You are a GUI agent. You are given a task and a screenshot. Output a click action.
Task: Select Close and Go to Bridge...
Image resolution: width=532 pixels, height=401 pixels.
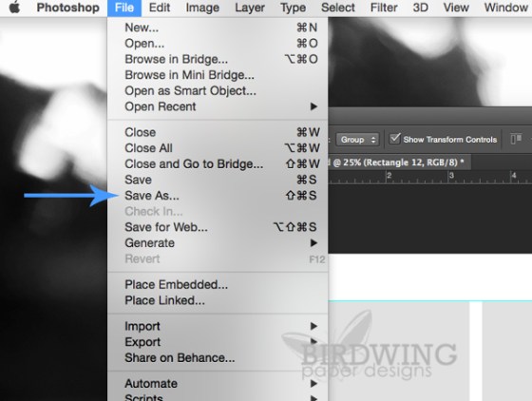(x=218, y=163)
